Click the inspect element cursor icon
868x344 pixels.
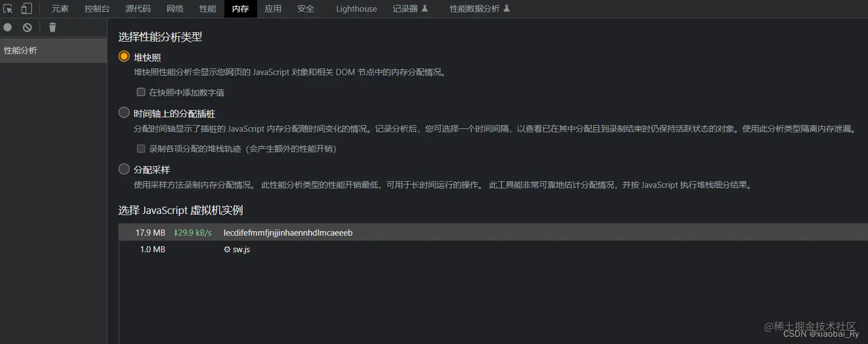click(x=8, y=8)
